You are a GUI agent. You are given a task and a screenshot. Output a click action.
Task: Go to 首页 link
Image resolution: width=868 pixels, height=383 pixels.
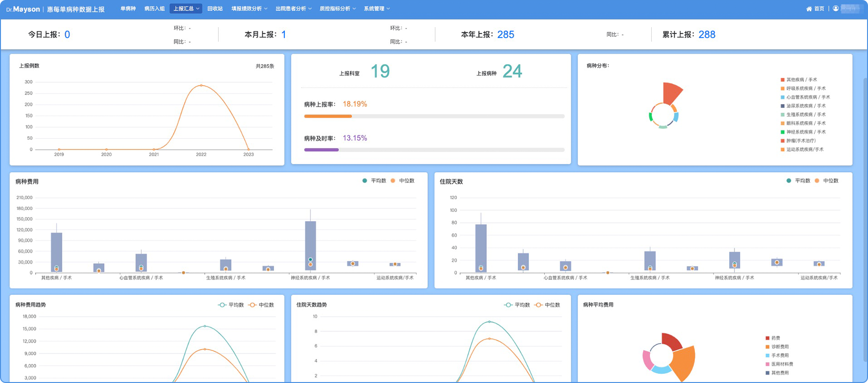click(x=819, y=9)
